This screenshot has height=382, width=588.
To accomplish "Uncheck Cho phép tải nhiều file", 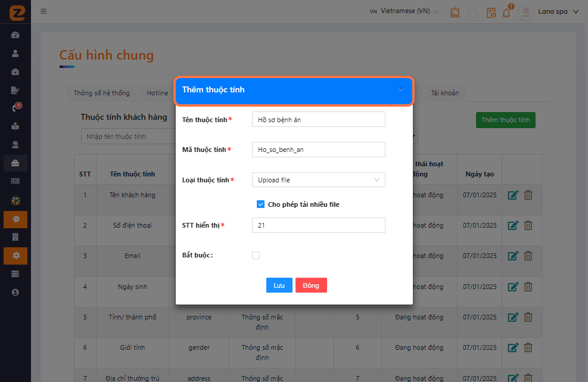I will (x=260, y=204).
